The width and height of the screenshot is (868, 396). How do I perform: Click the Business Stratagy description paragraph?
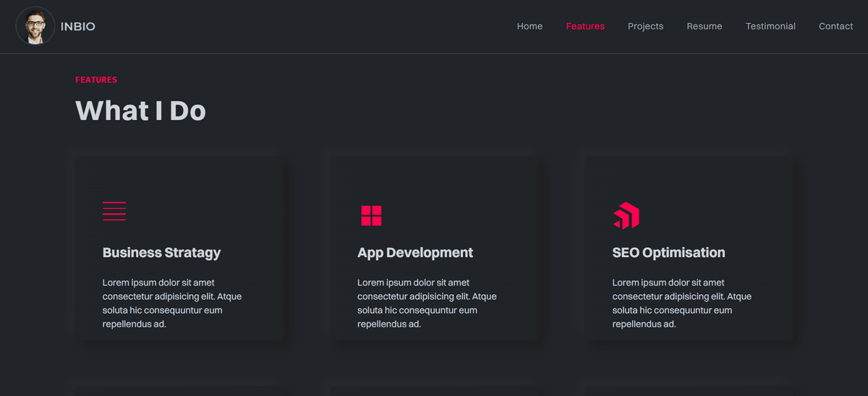pyautogui.click(x=172, y=304)
